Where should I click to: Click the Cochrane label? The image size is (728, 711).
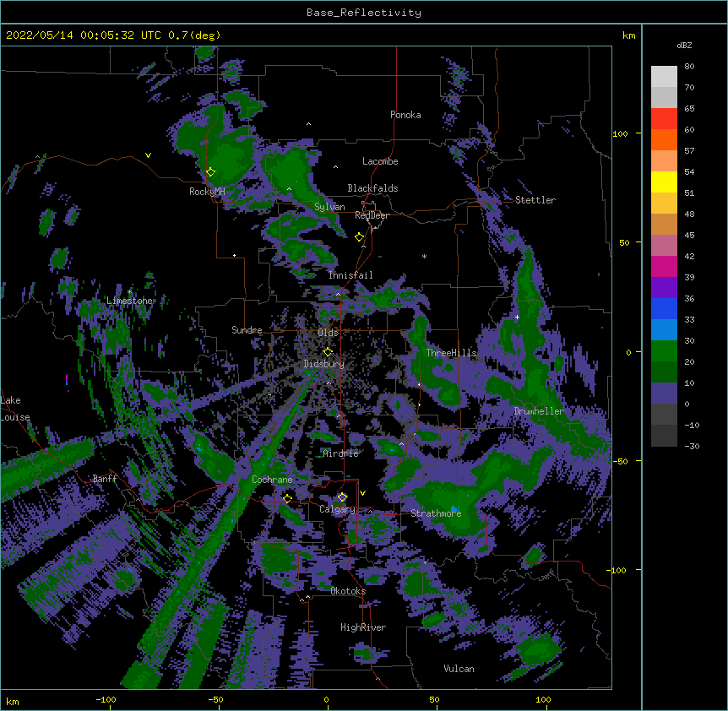(x=272, y=480)
